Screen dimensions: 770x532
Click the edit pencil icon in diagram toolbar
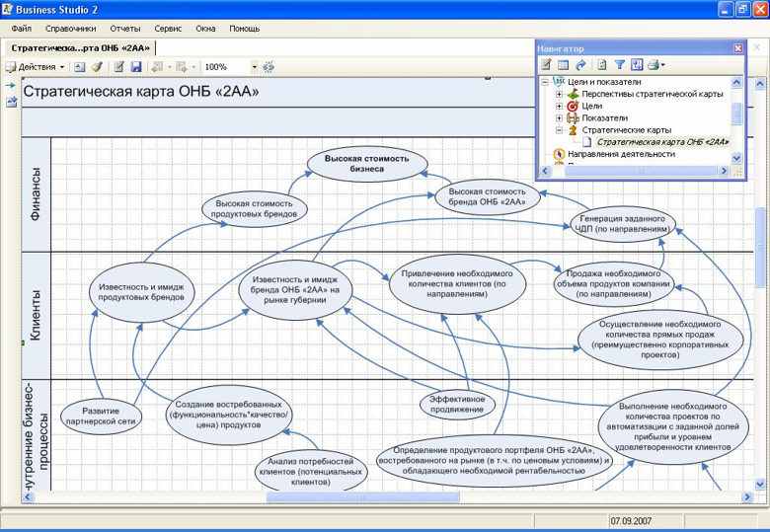[118, 67]
